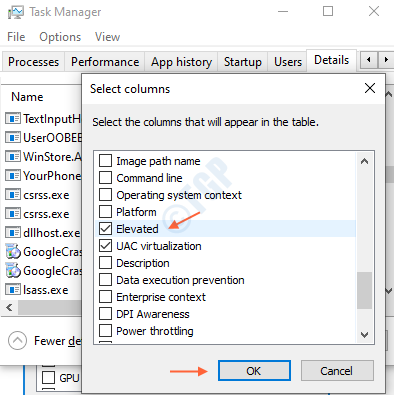The image size is (394, 395).
Task: Select the first GoogleCrash process icon
Action: 13,252
